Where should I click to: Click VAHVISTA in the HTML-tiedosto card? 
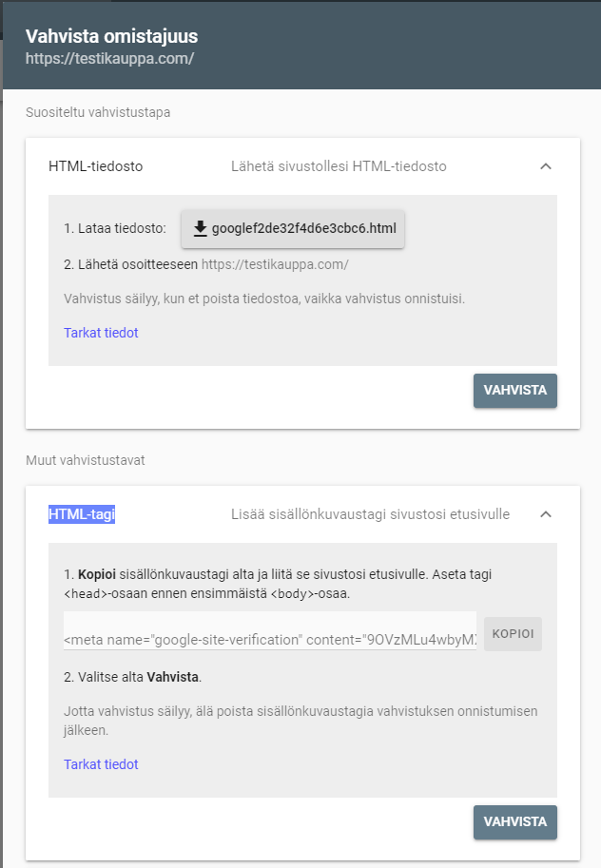(x=515, y=391)
